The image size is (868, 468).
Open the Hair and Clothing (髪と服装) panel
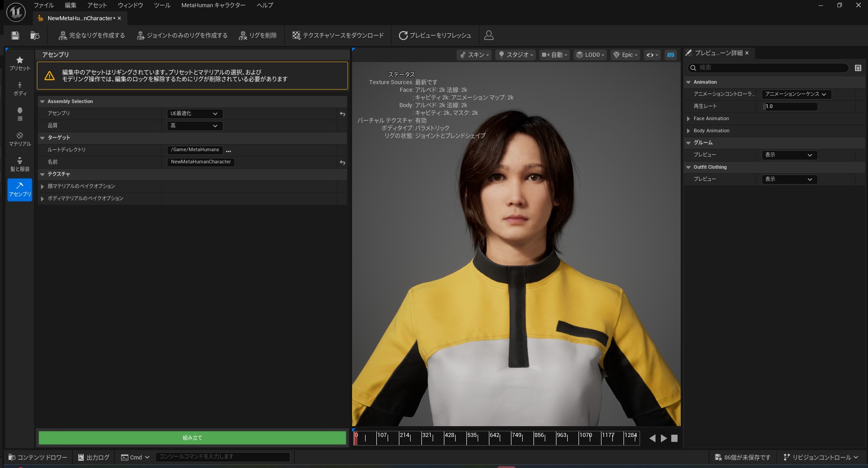tap(20, 164)
